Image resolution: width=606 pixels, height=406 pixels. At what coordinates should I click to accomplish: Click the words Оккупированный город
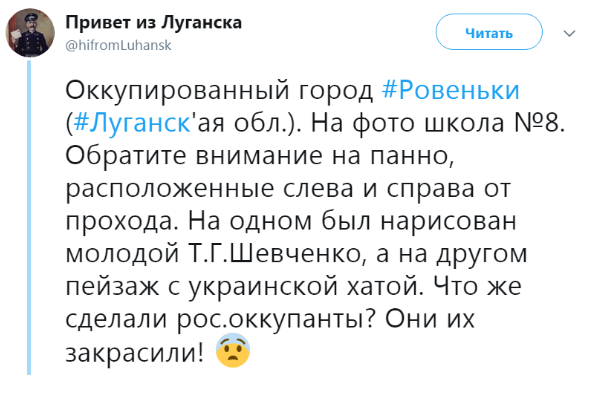[218, 90]
